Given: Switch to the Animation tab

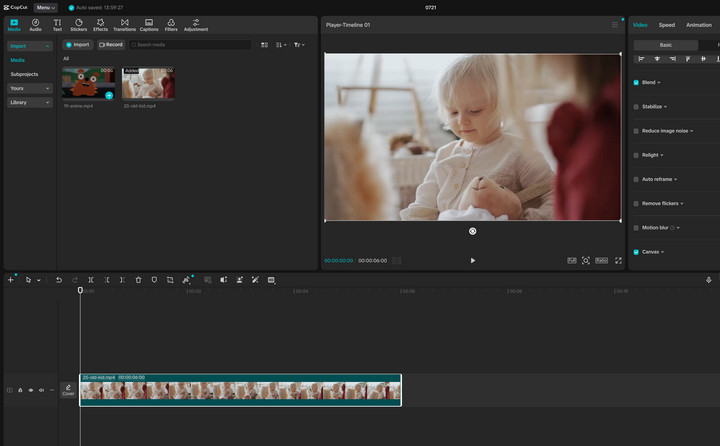Looking at the screenshot, I should 698,25.
